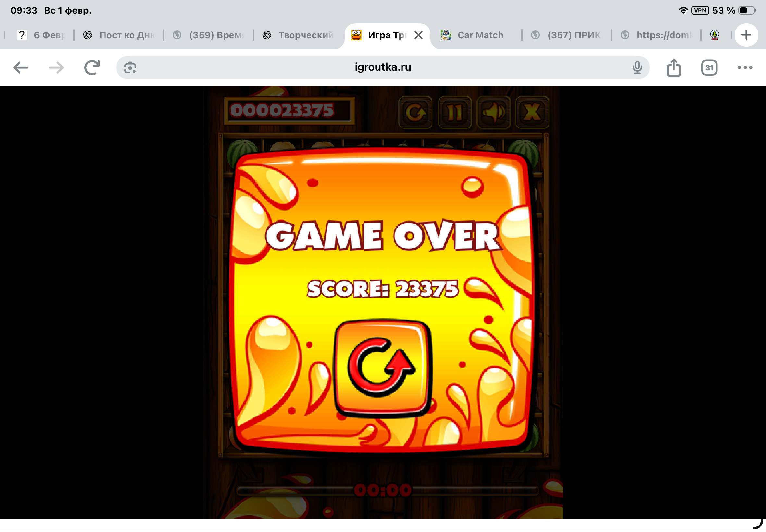766x532 pixels.
Task: Tap the lens search icon in address bar
Action: 130,68
